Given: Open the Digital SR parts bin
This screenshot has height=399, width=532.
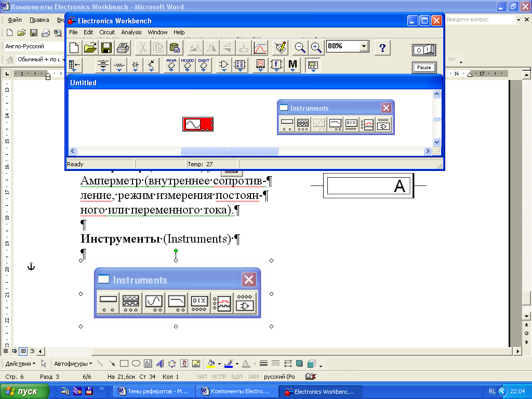Looking at the screenshot, I should pyautogui.click(x=240, y=65).
